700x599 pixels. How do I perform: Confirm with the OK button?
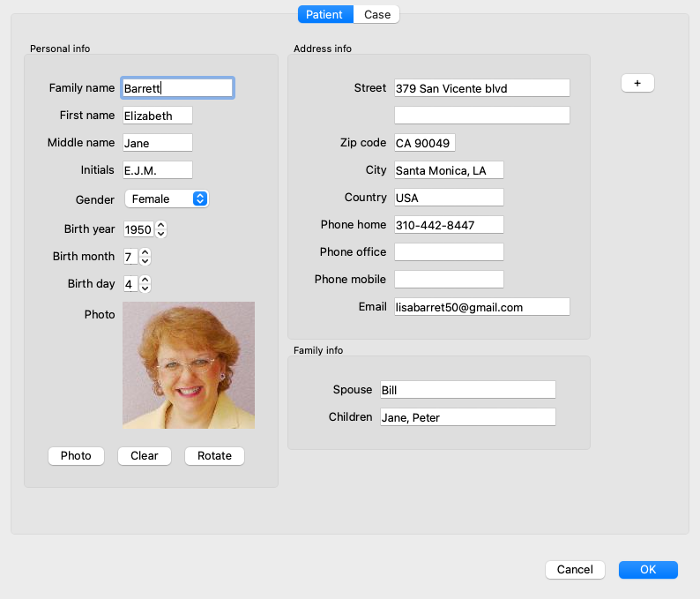point(648,570)
